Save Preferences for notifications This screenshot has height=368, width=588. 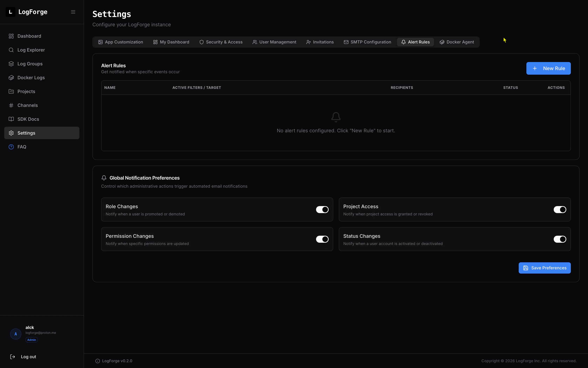(544, 268)
